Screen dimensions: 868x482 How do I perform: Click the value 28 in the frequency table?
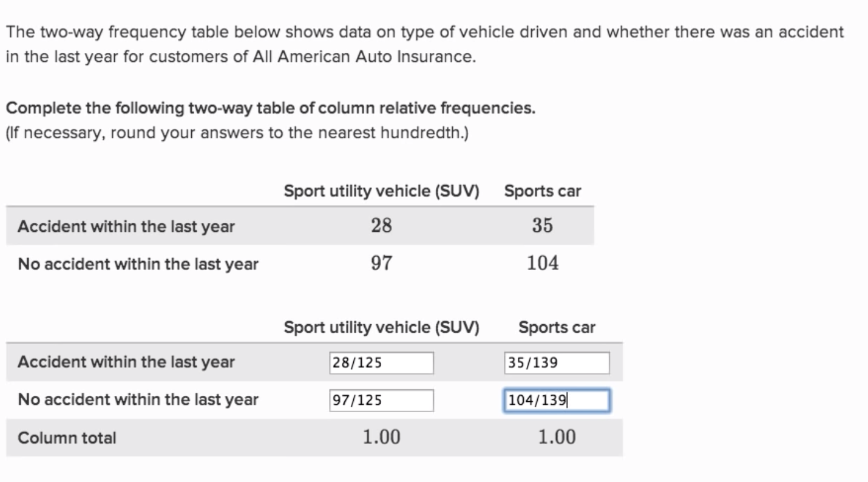(381, 226)
